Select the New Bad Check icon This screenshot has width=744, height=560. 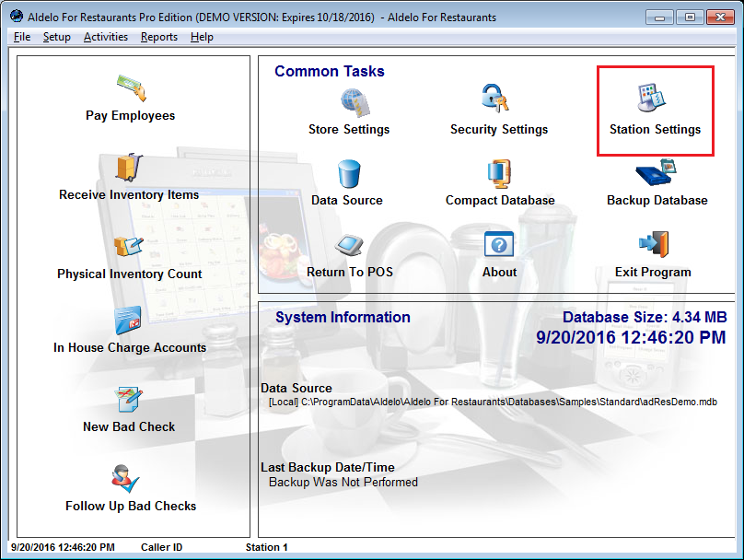[128, 400]
